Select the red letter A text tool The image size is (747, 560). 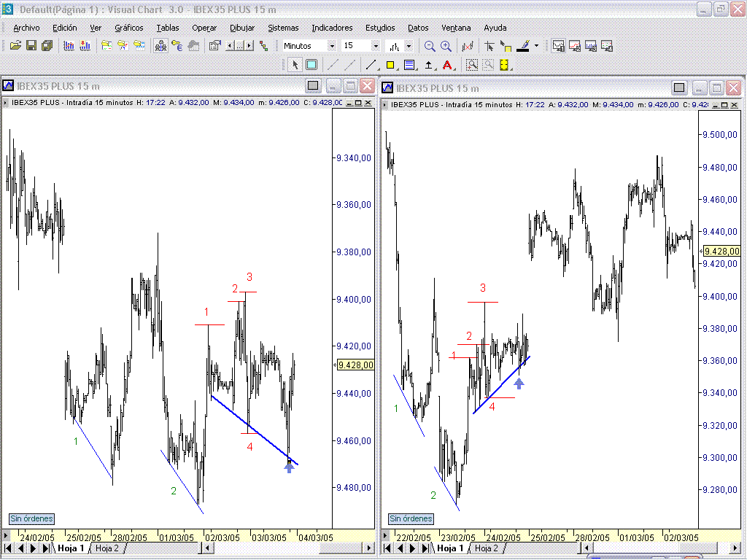click(x=447, y=64)
